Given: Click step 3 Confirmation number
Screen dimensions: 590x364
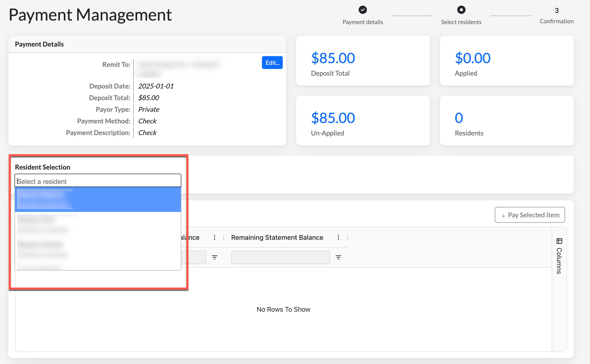Looking at the screenshot, I should tap(556, 11).
